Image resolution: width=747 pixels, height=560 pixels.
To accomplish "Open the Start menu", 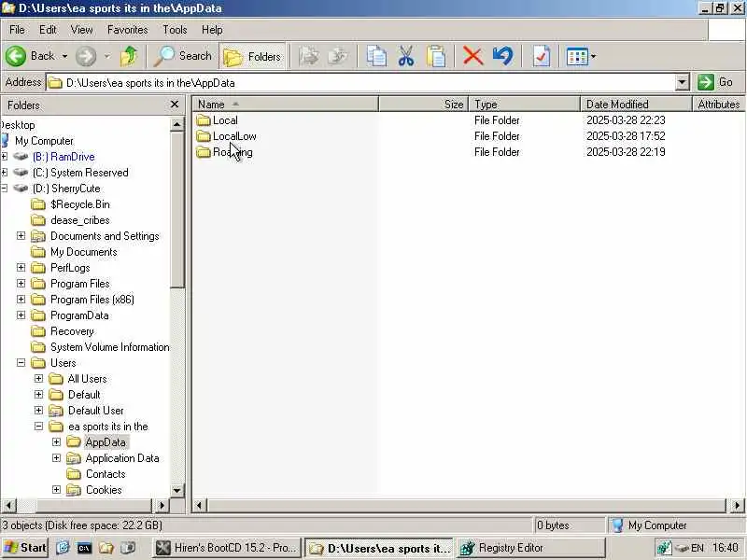I will pos(24,548).
